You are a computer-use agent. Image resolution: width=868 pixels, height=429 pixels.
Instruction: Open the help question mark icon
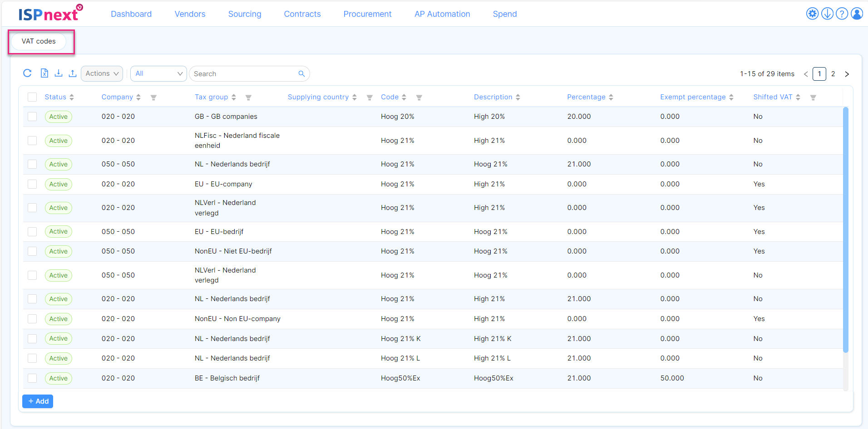click(842, 14)
